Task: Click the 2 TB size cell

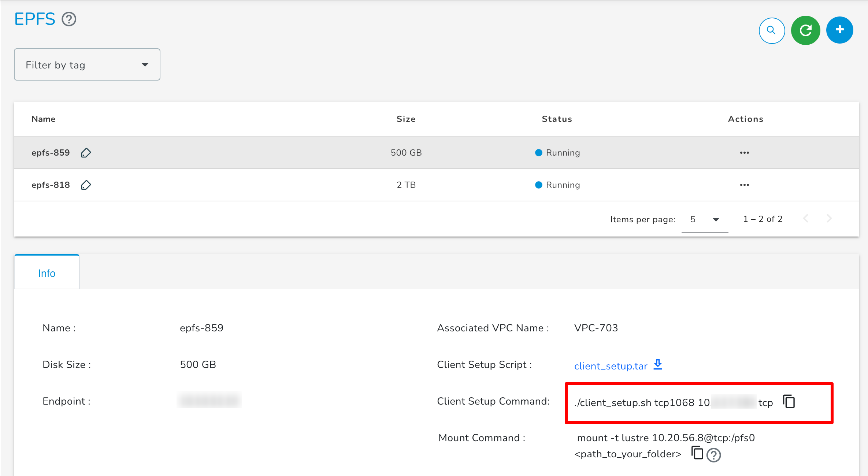Action: pos(406,185)
